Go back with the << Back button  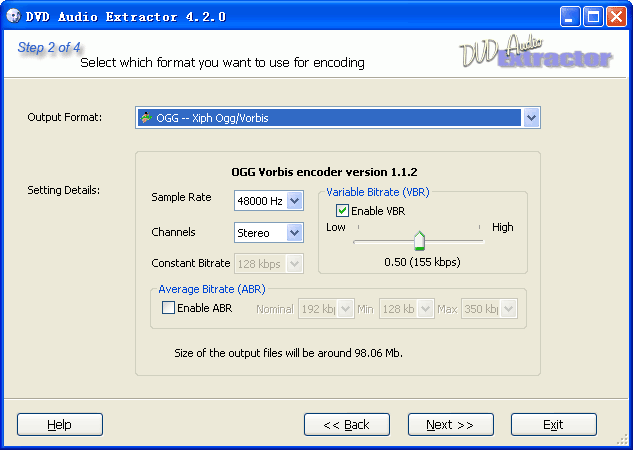coord(347,424)
